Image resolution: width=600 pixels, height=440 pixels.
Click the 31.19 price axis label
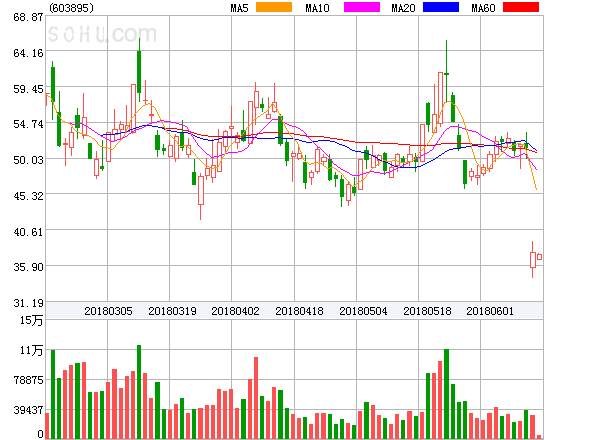pyautogui.click(x=28, y=303)
